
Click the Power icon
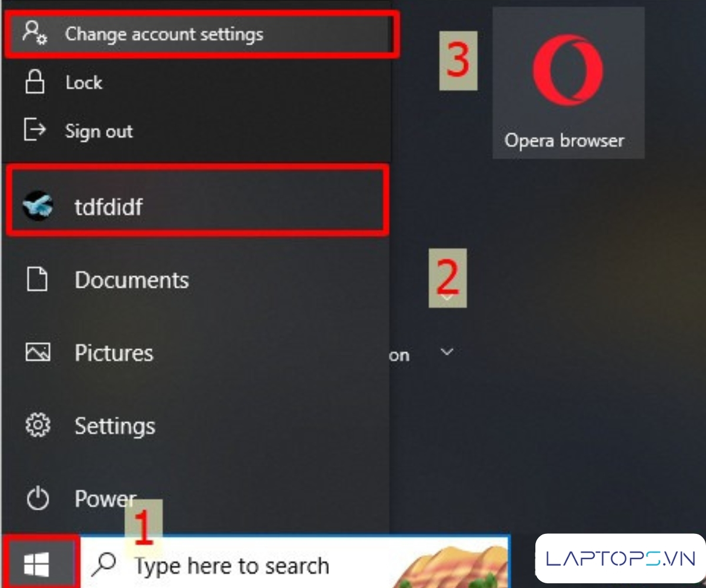point(38,499)
